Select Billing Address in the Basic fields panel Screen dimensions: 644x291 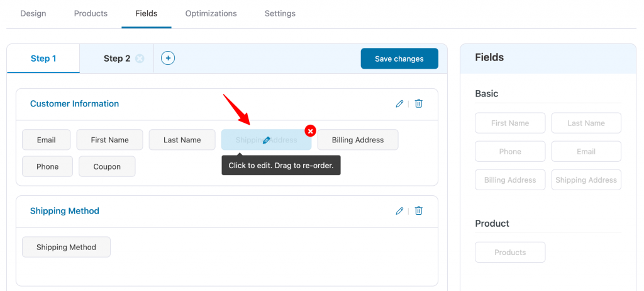[x=510, y=180]
